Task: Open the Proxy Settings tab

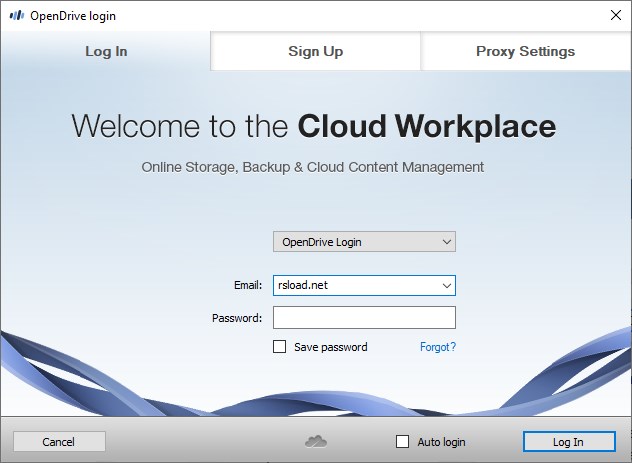Action: point(526,51)
